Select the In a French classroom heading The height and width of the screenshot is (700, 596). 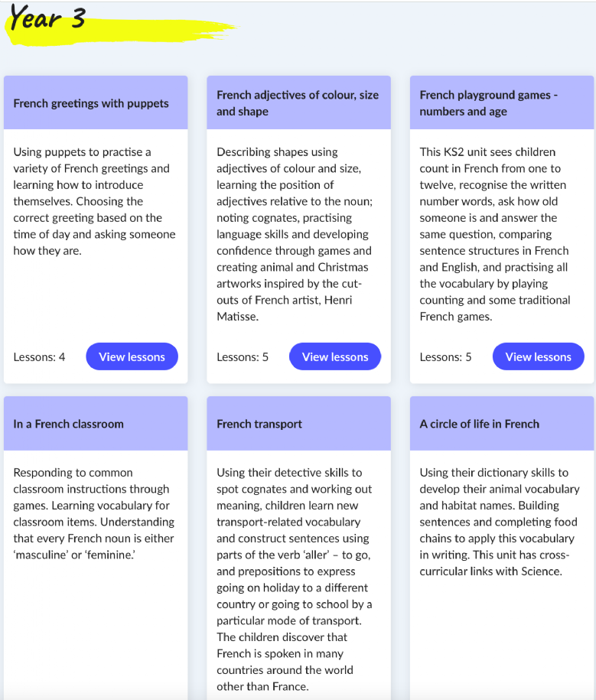click(68, 424)
